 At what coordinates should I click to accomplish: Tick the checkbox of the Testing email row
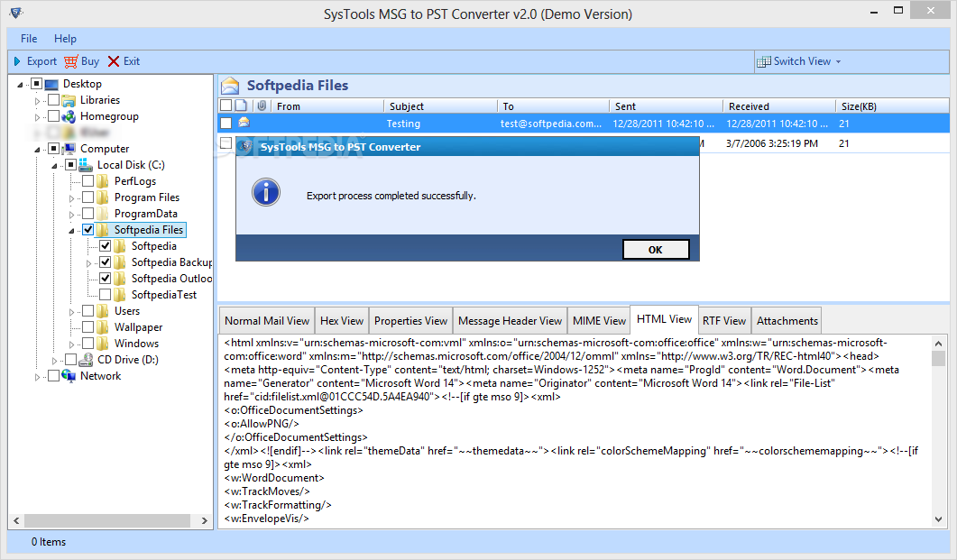coord(225,124)
